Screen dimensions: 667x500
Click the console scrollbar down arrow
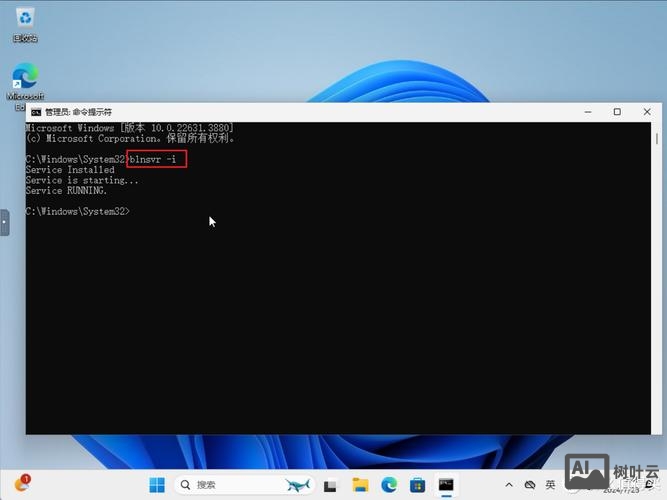point(656,429)
